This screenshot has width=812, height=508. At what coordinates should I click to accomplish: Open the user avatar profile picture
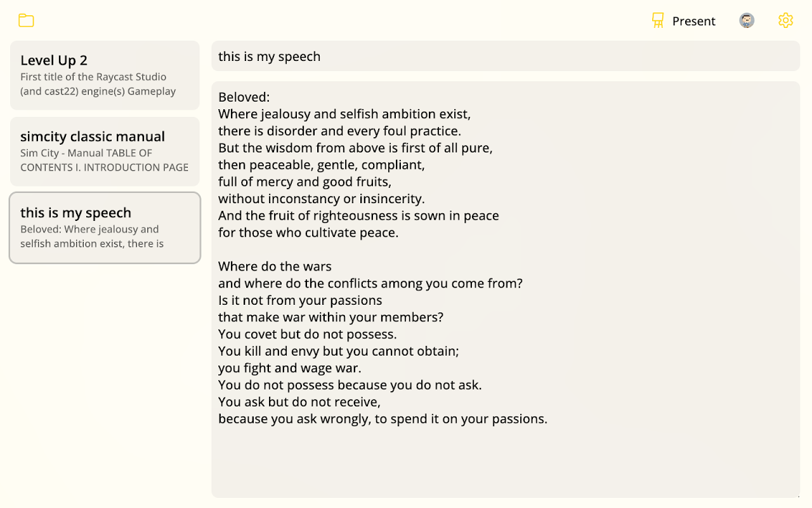[x=747, y=20]
